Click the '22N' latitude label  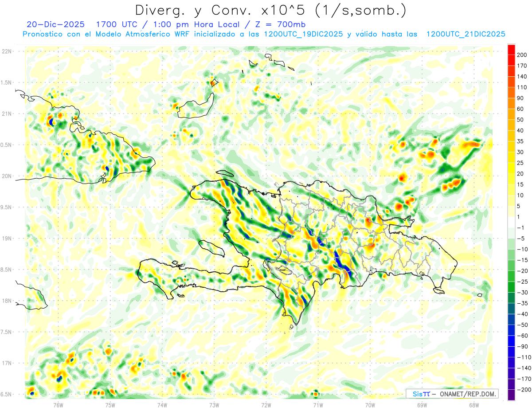pyautogui.click(x=6, y=51)
